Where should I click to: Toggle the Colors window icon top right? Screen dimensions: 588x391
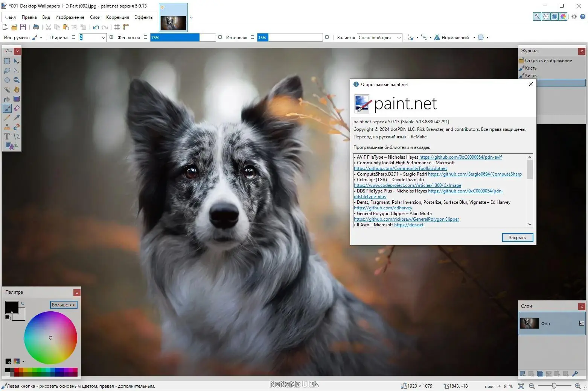click(563, 17)
